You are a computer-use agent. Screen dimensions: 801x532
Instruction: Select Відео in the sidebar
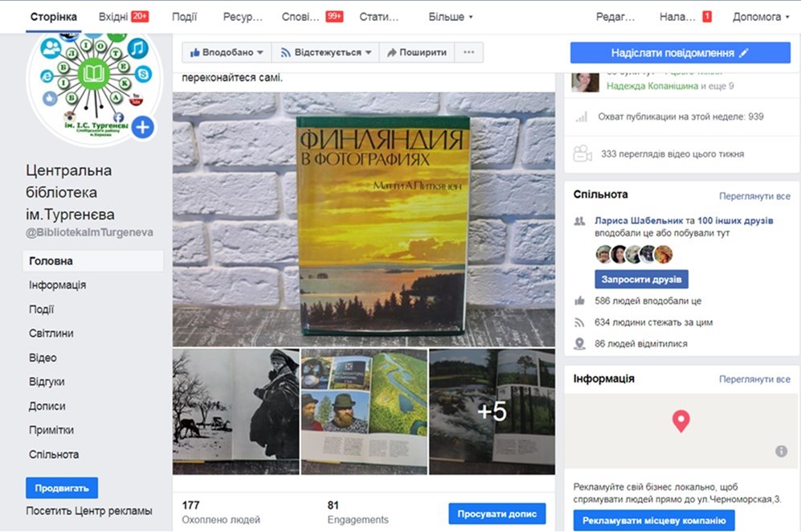click(x=43, y=358)
